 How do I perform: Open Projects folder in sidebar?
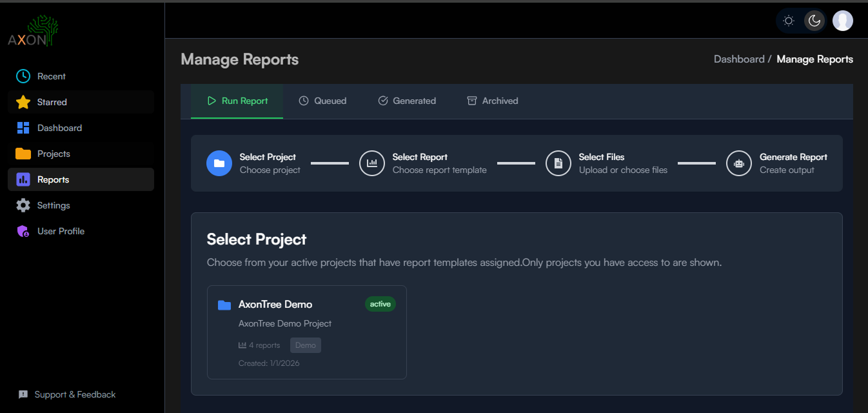23,154
